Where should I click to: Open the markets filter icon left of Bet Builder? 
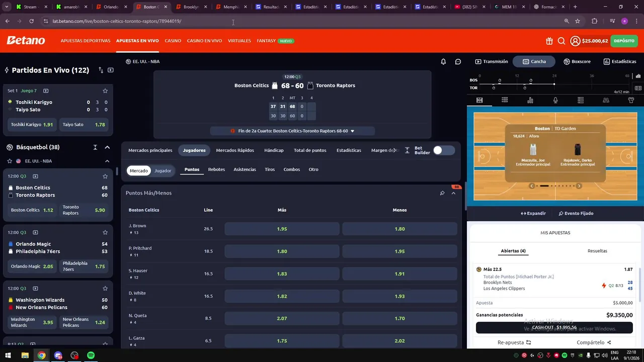(x=407, y=150)
